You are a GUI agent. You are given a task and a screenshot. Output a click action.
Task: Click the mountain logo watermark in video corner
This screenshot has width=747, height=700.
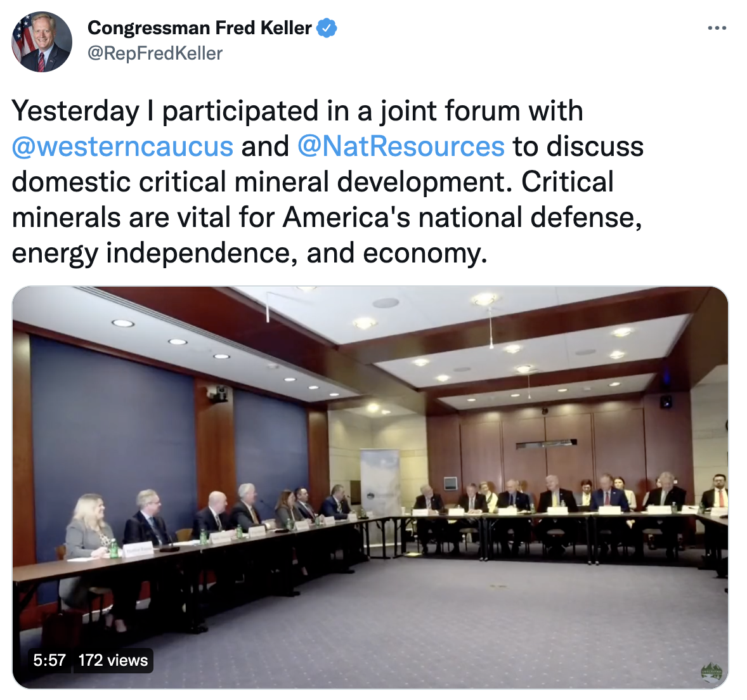(x=711, y=671)
